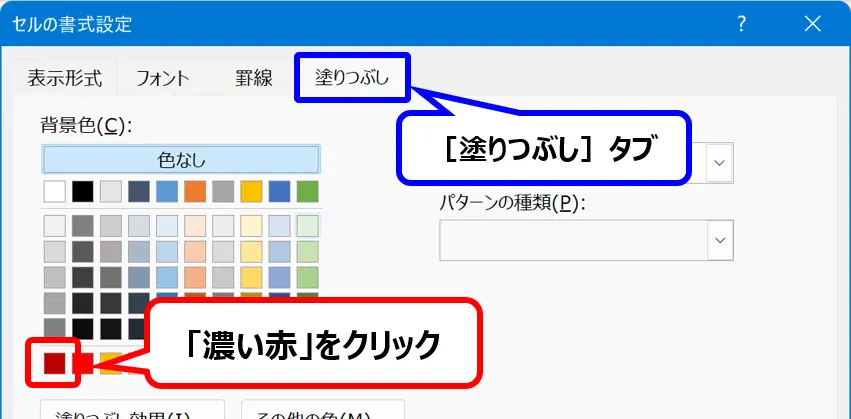Select the blue-gray 25% darker swatch
851x419 pixels.
coord(139,303)
